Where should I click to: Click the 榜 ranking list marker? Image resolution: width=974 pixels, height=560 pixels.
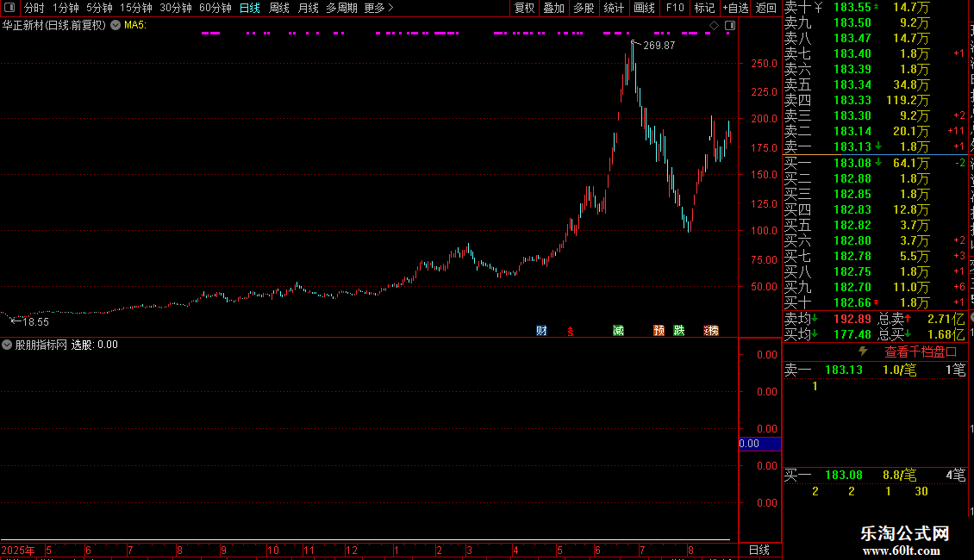[x=711, y=330]
